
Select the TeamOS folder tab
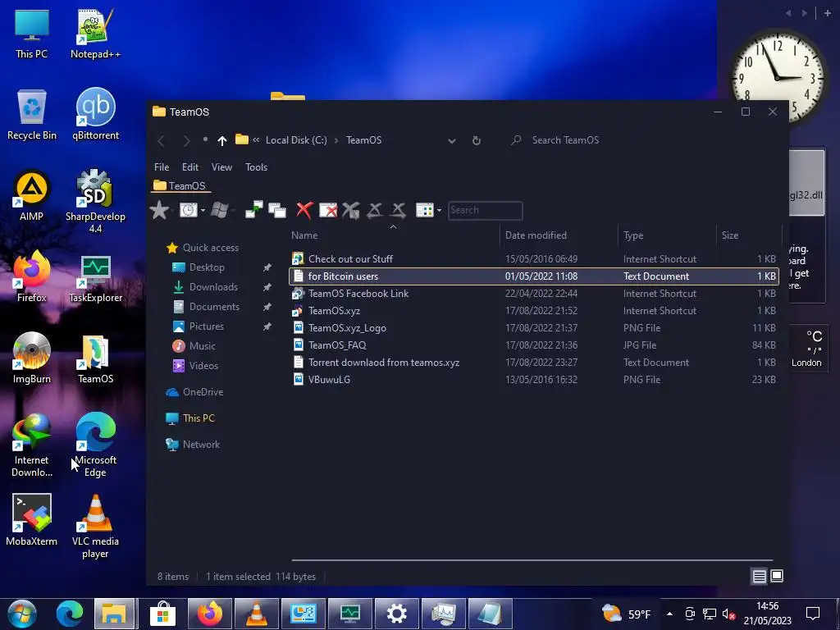(181, 186)
